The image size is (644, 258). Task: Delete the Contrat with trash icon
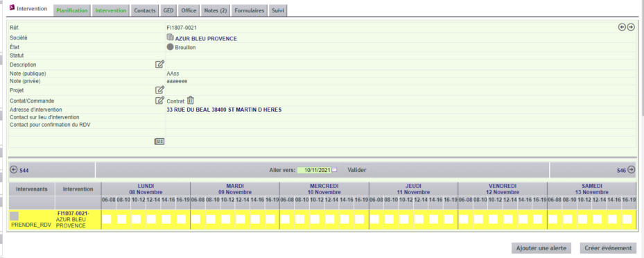tap(191, 100)
